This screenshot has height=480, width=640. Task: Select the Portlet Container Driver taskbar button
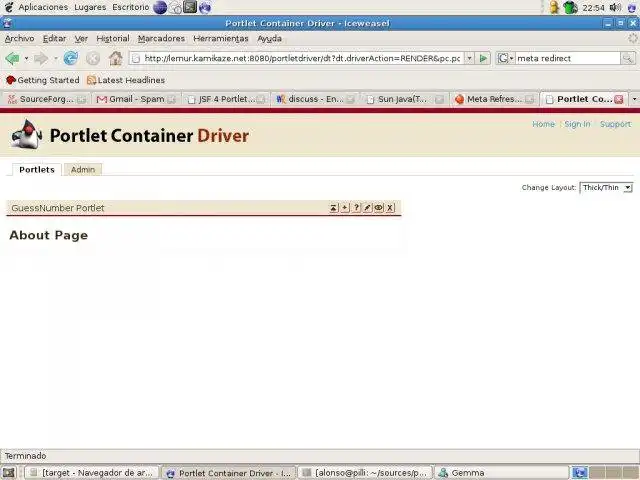click(x=229, y=473)
